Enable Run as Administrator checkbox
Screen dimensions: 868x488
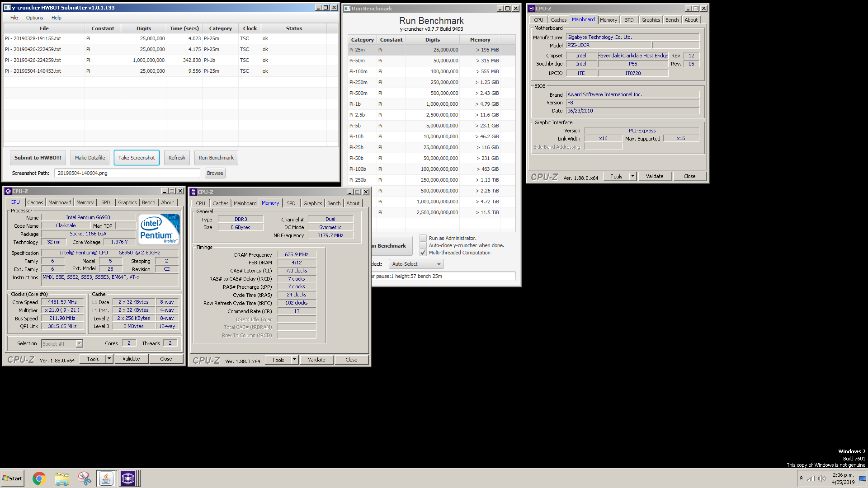click(x=423, y=238)
